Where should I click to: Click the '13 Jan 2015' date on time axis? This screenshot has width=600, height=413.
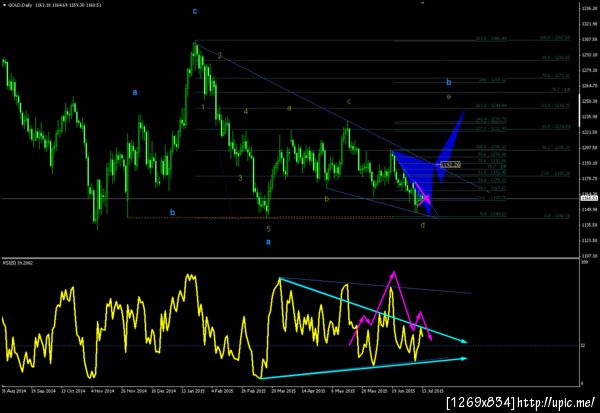click(193, 391)
